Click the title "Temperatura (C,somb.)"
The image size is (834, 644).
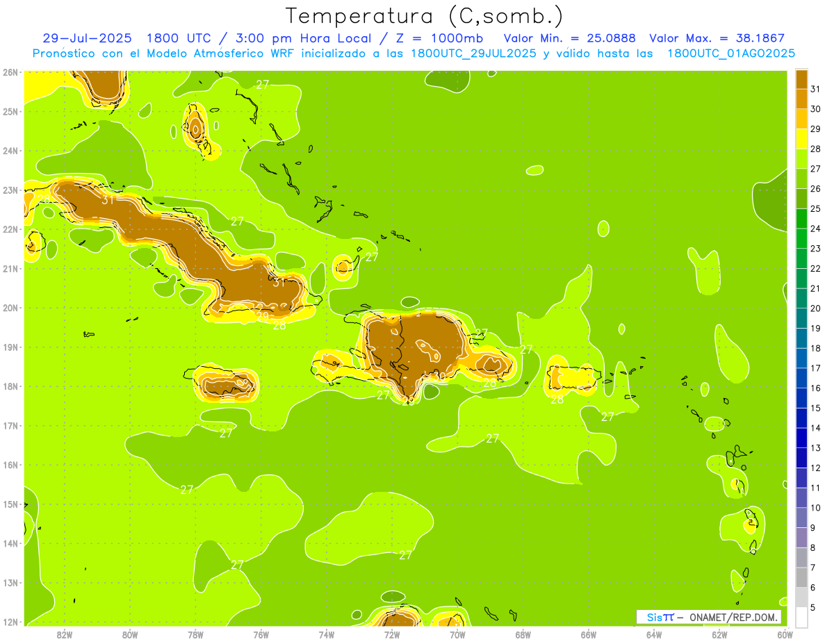(425, 16)
